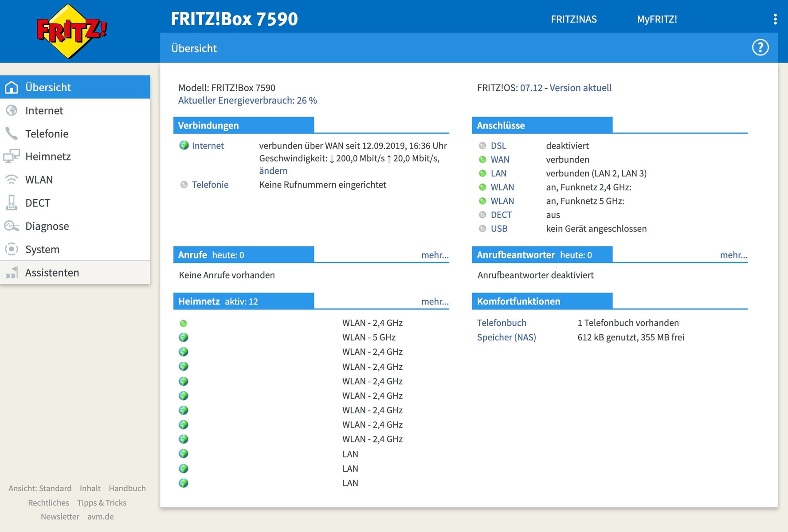Open the Assistenten menu entry
The height and width of the screenshot is (532, 788).
(52, 273)
